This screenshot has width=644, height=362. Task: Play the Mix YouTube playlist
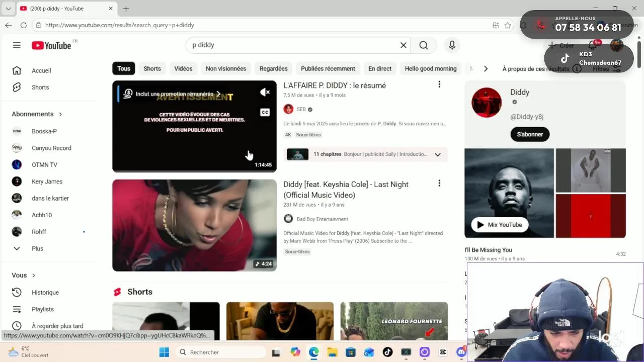499,225
